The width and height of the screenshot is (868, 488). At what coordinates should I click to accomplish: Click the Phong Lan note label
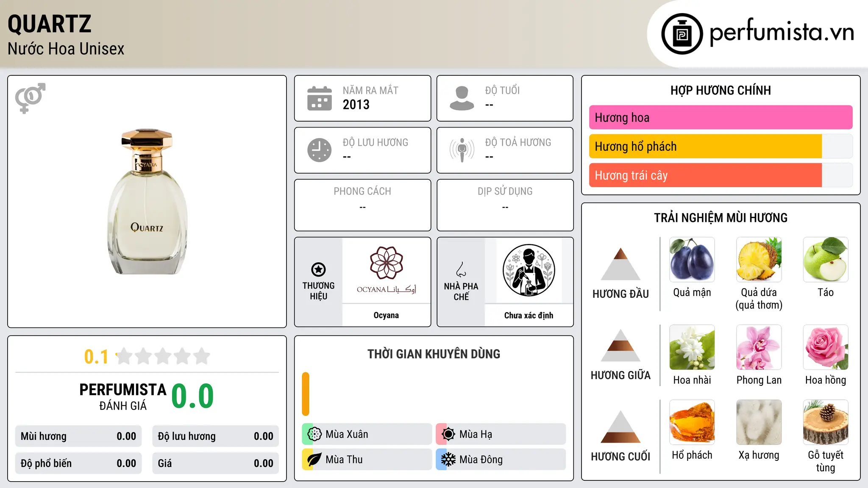coord(759,380)
